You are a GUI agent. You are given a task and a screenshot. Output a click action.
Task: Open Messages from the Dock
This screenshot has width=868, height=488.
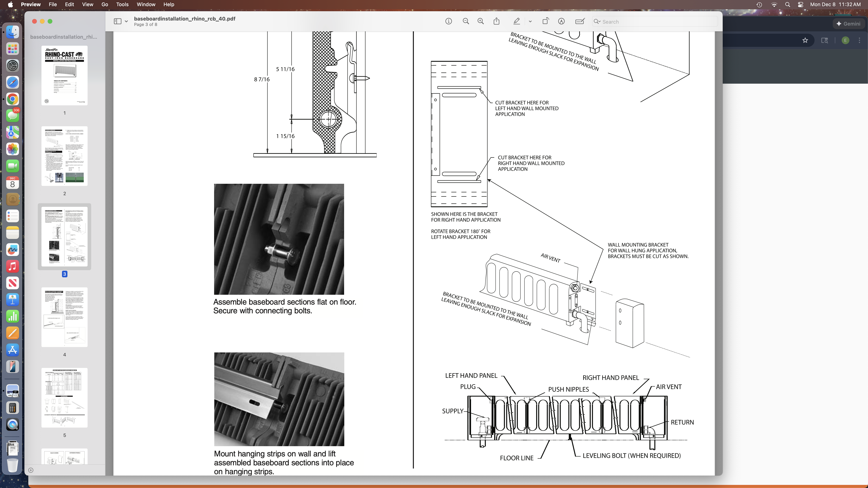[12, 116]
